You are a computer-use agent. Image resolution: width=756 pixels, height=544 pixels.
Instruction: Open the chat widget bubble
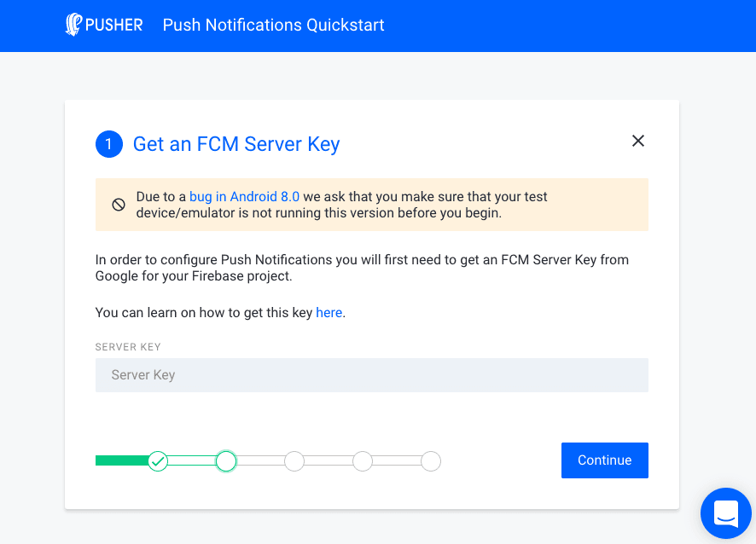[726, 513]
